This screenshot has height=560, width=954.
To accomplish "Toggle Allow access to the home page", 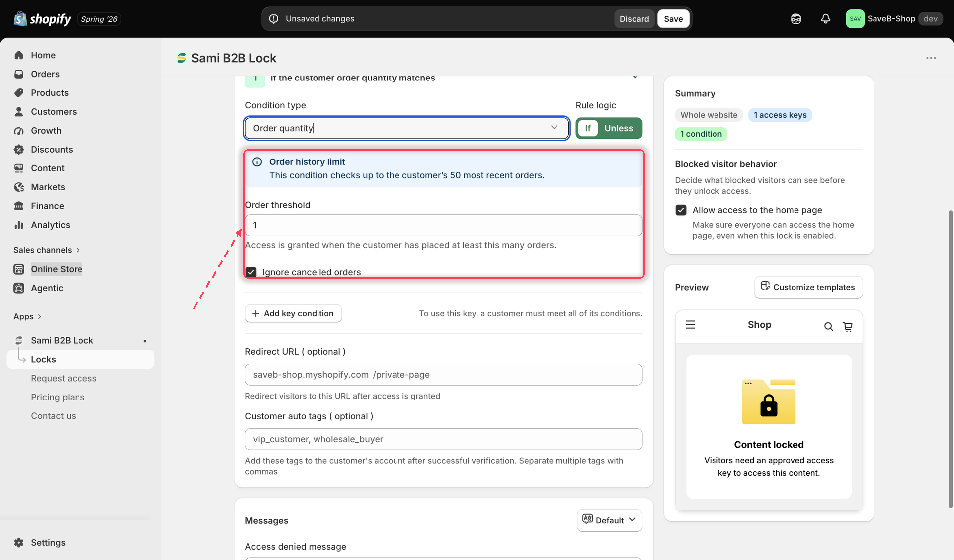I will [681, 210].
